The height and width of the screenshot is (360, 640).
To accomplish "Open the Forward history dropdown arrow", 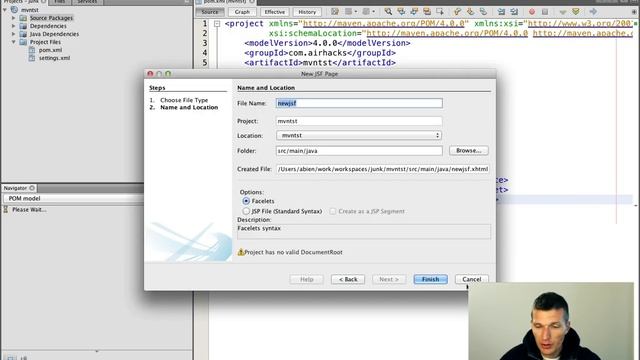I will pos(373,12).
